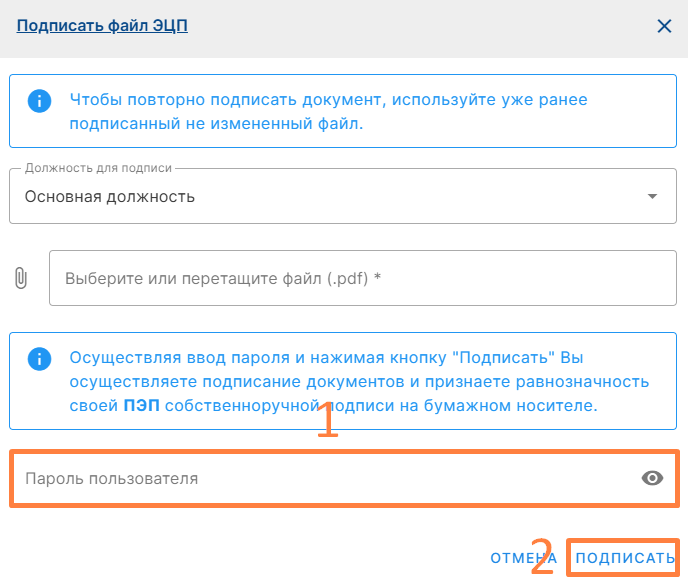Image resolution: width=688 pixels, height=582 pixels.
Task: Expand the dropdown arrow for signing position
Action: [x=653, y=196]
